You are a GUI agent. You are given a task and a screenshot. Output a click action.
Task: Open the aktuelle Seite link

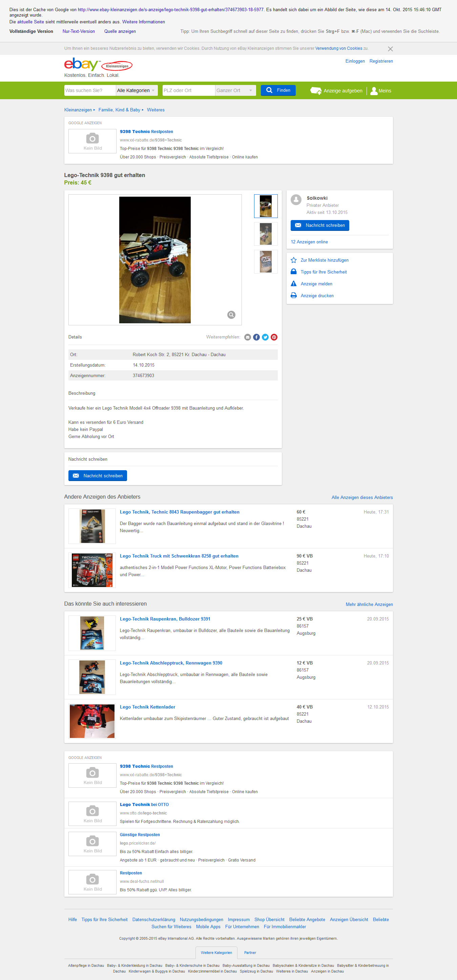coord(30,22)
